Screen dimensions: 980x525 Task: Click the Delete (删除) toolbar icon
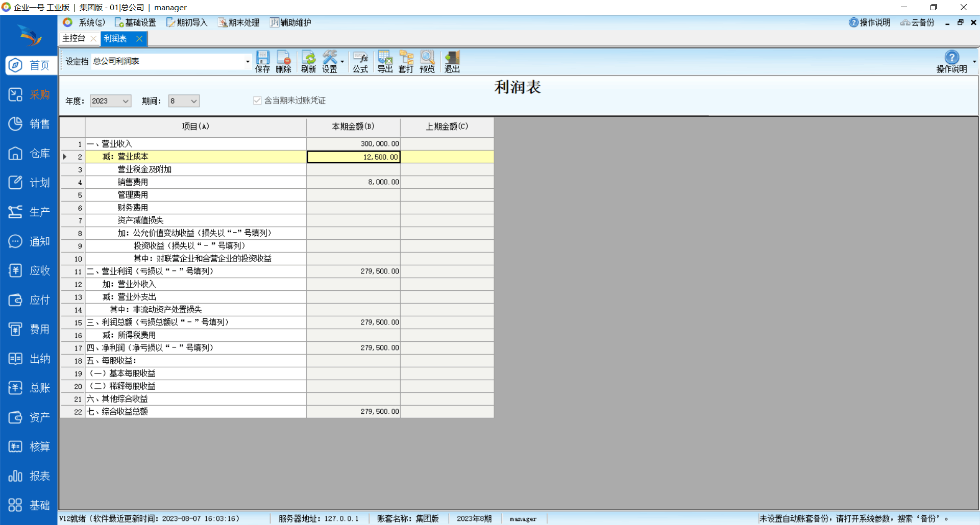pos(283,62)
